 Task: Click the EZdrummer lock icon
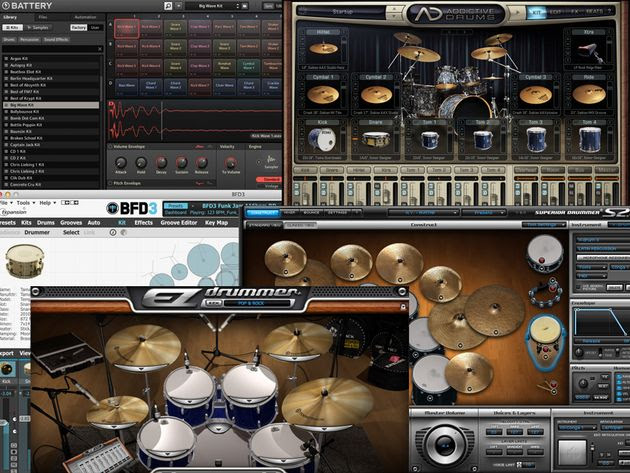point(403,307)
